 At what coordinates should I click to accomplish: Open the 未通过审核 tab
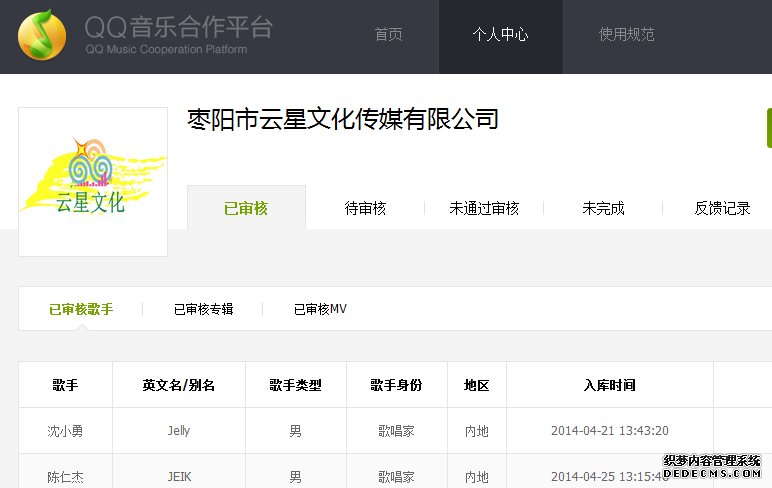pos(484,208)
